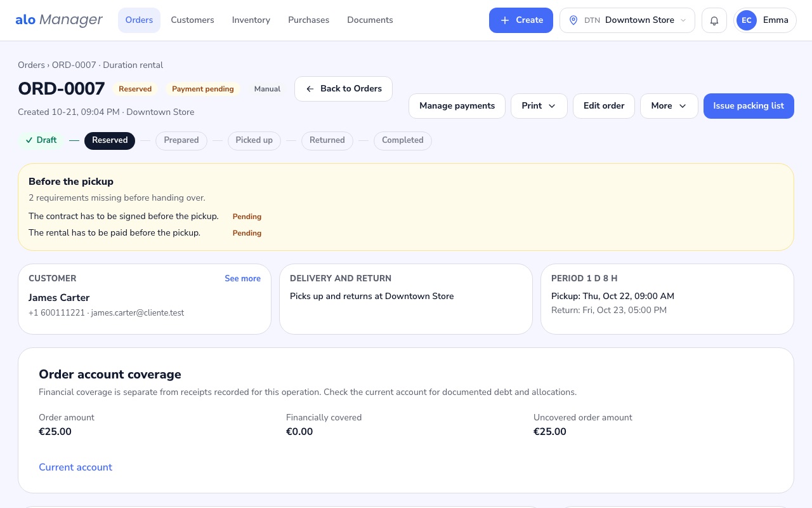812x508 pixels.
Task: Select the Completed progress step
Action: tap(403, 140)
